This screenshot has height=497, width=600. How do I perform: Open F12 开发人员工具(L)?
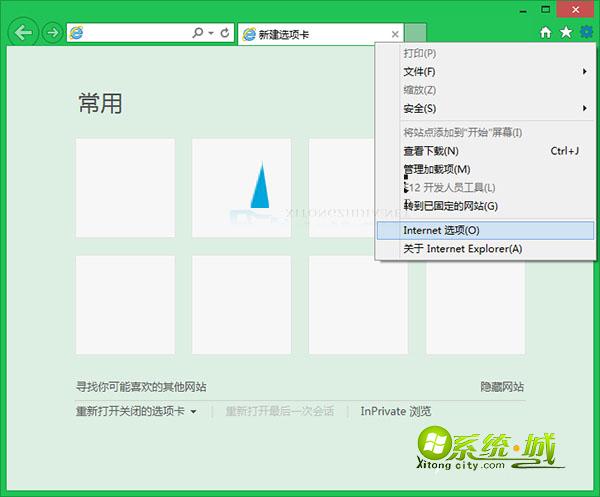[485, 187]
